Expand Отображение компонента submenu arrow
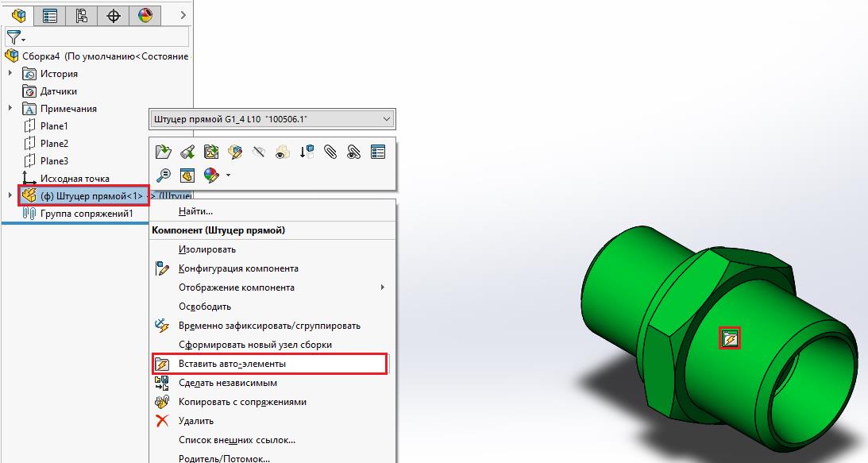This screenshot has height=463, width=868. pyautogui.click(x=383, y=287)
